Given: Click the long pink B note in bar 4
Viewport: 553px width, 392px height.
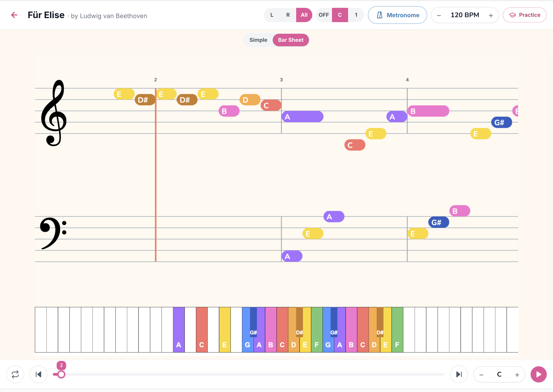Looking at the screenshot, I should 428,111.
